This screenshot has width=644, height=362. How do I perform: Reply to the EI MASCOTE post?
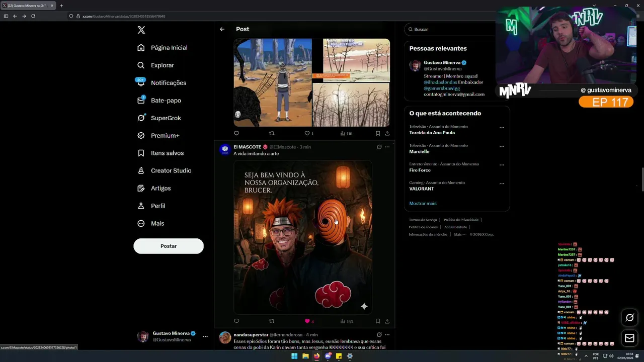[236, 321]
